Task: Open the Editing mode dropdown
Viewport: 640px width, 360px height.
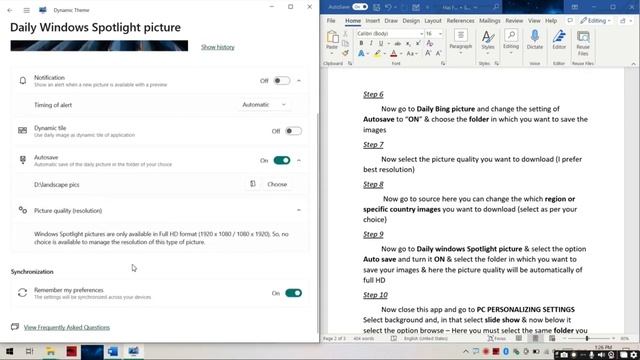Action: [x=596, y=20]
